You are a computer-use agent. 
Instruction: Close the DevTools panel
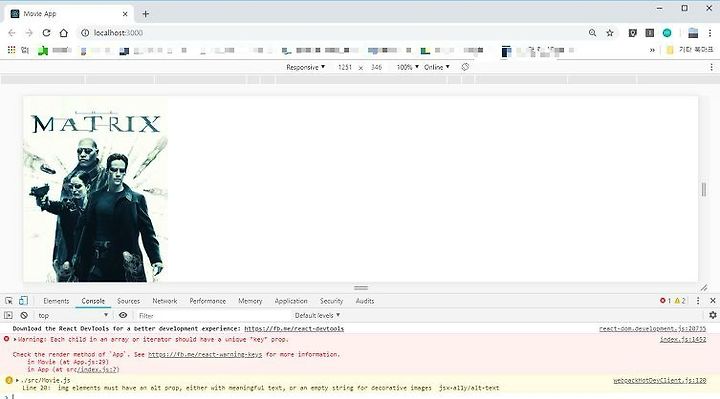point(713,301)
